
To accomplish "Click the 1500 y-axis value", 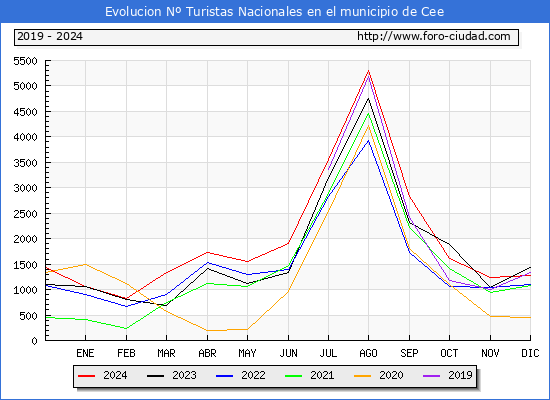I will [x=25, y=265].
